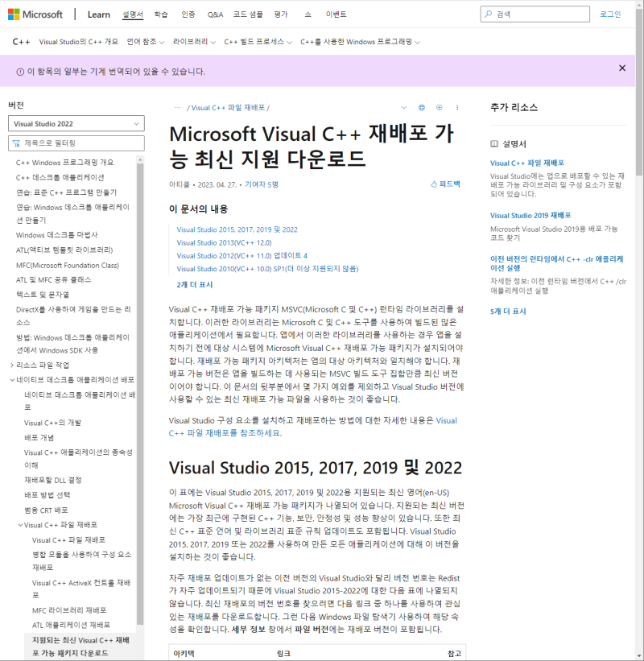Collapse 네이티브 데스크톱 애플리케이션 배포 tree node
The width and height of the screenshot is (644, 661).
coord(12,380)
